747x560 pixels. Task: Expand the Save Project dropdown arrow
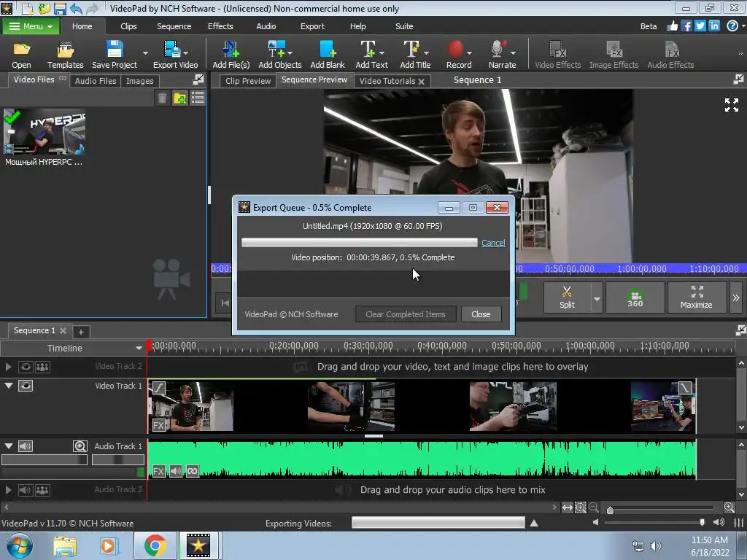tap(145, 52)
